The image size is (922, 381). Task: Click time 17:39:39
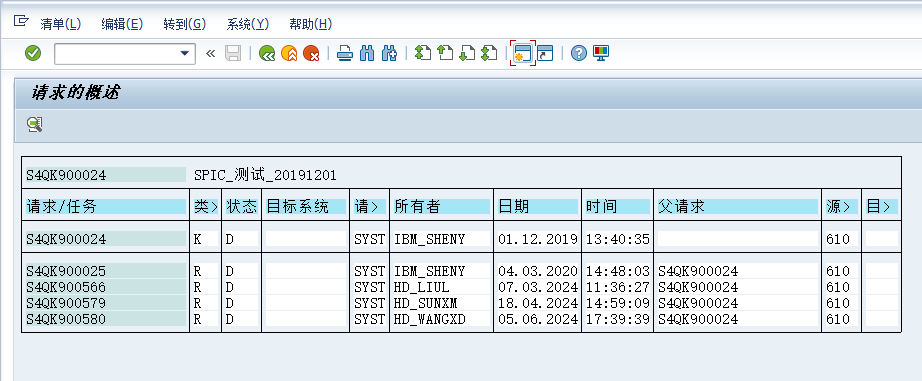pos(617,319)
